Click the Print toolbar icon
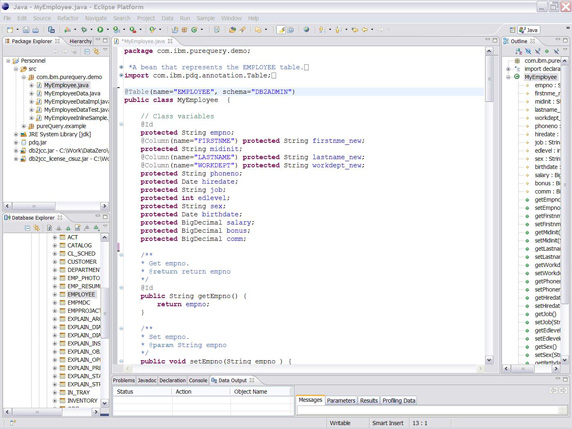The height and width of the screenshot is (429, 572). (x=35, y=30)
